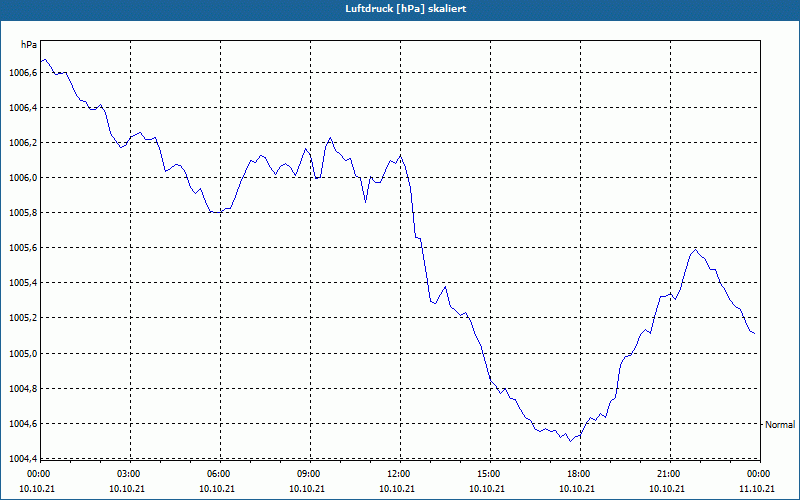Click the 'hPa' unit label
Image resolution: width=800 pixels, height=500 pixels.
click(29, 45)
